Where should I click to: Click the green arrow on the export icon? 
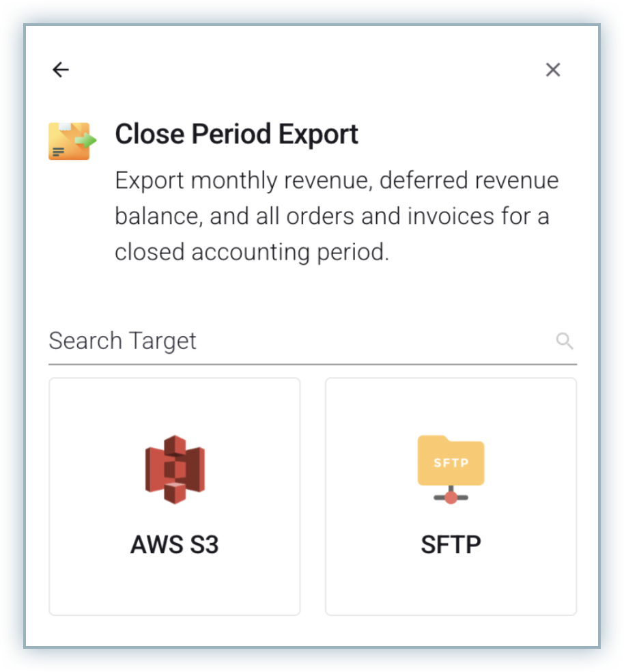(87, 141)
